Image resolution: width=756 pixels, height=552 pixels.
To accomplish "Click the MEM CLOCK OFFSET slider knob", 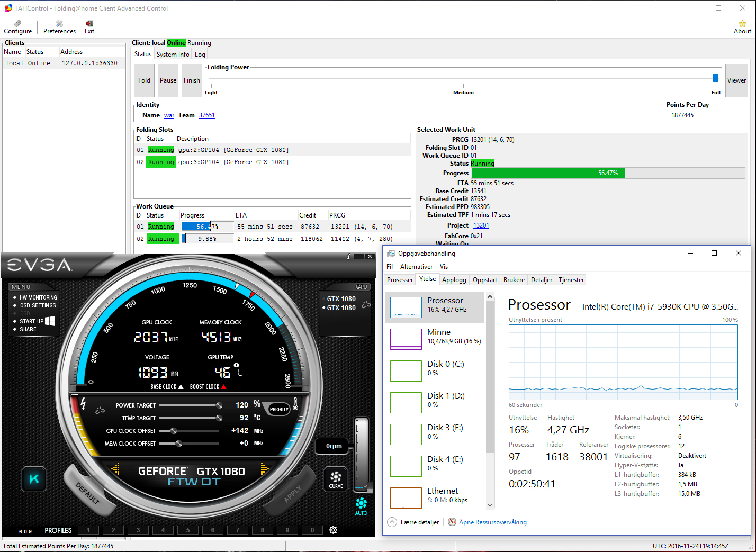I will [x=179, y=444].
